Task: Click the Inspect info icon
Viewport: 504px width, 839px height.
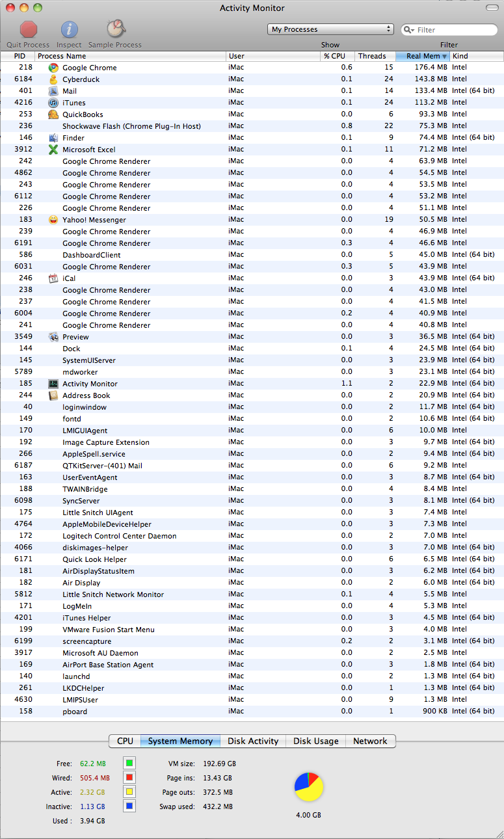Action: pos(70,29)
